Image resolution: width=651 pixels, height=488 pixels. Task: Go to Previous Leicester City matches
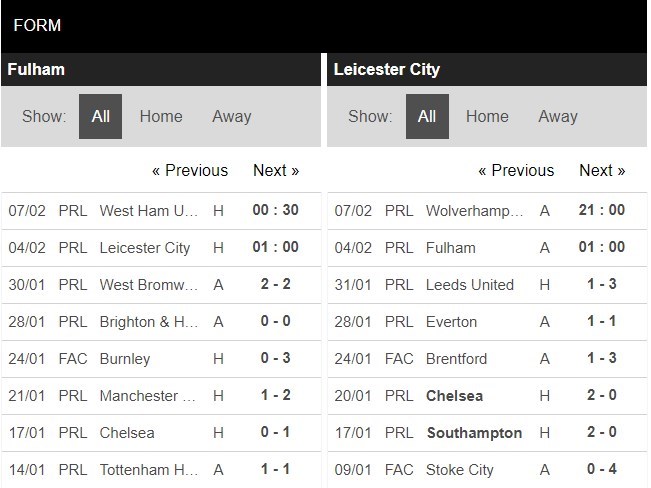[x=516, y=170]
